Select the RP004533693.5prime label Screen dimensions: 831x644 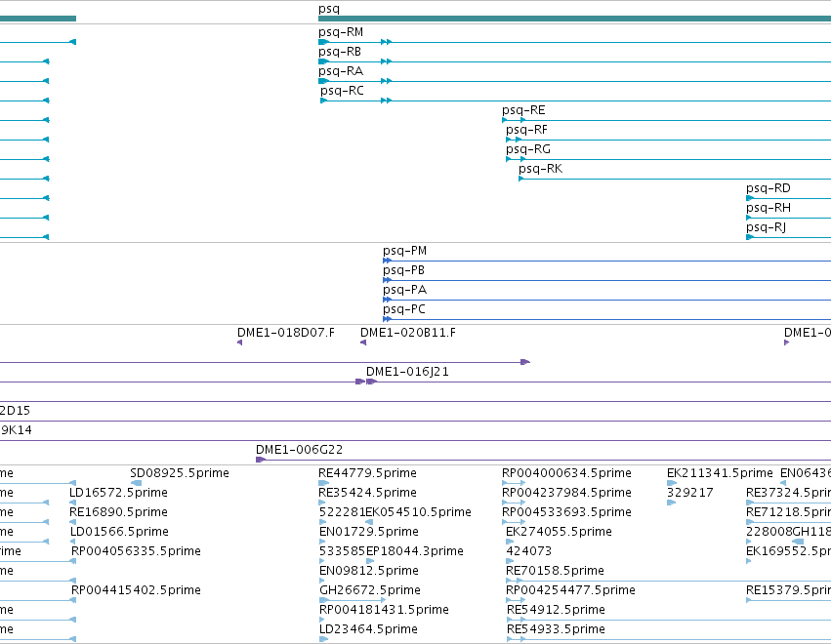click(566, 512)
